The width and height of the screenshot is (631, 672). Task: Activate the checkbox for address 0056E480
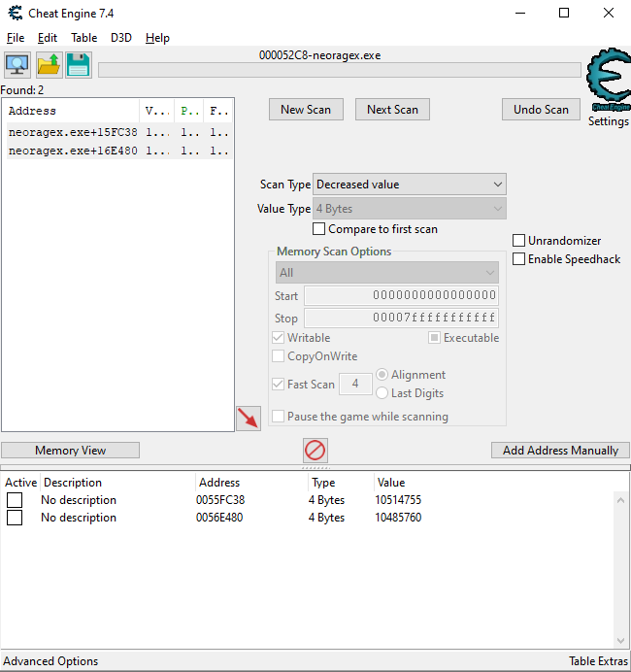(x=15, y=518)
